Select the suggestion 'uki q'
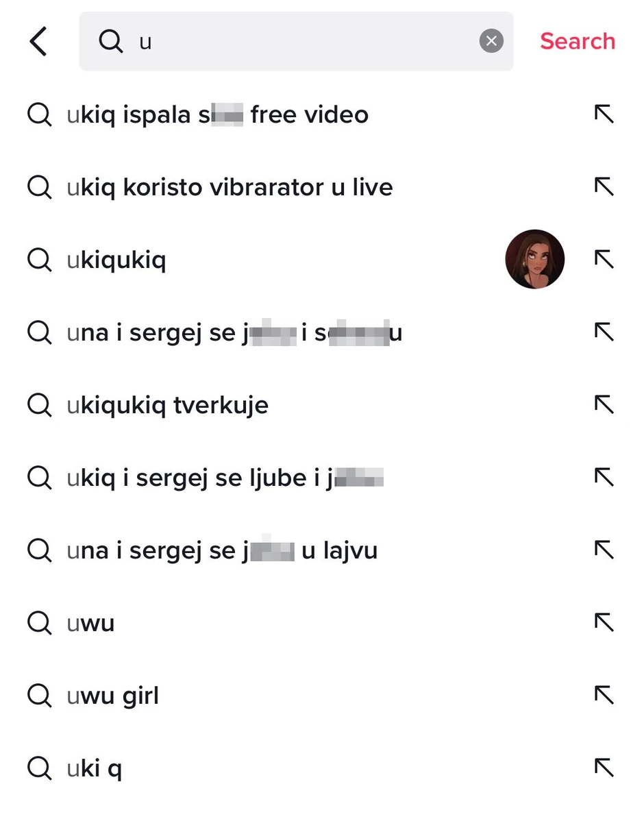This screenshot has width=644, height=832. pos(96,768)
